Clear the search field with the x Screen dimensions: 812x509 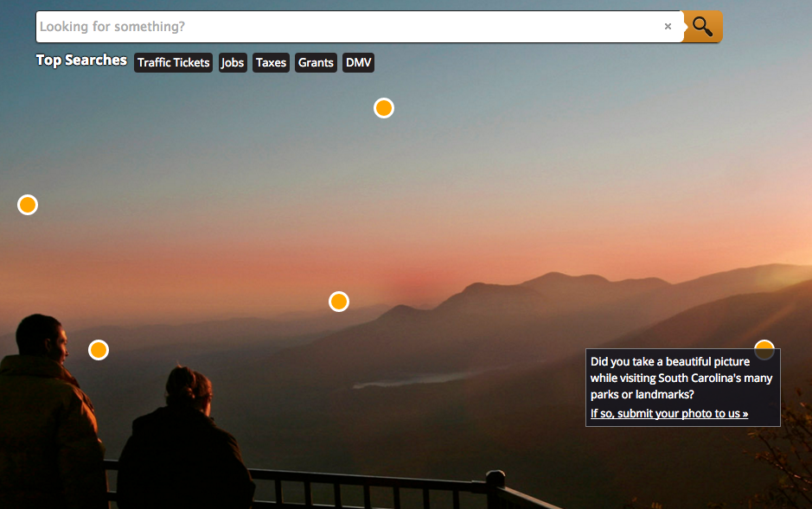pyautogui.click(x=668, y=27)
